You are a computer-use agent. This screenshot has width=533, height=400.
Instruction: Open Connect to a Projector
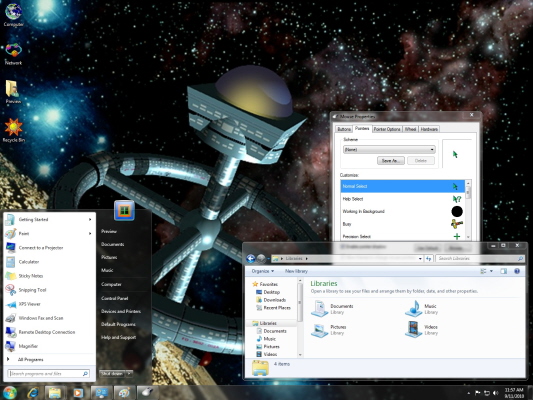coord(49,248)
